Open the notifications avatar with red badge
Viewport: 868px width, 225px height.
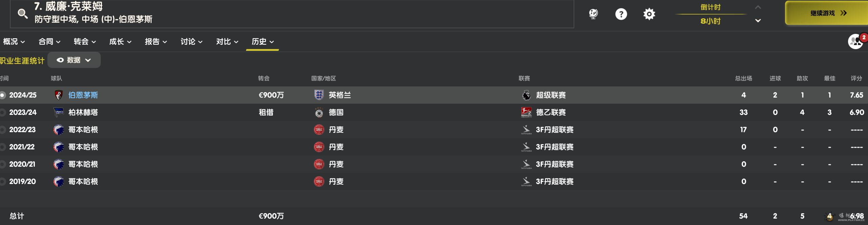pyautogui.click(x=856, y=41)
